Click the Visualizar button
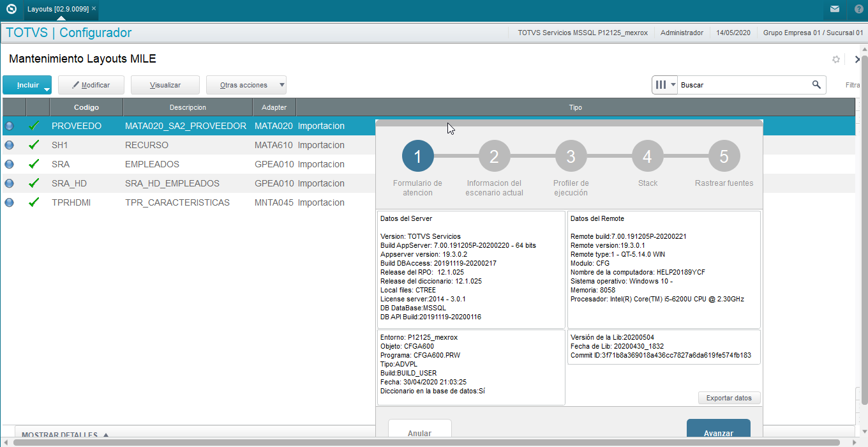 tap(165, 85)
